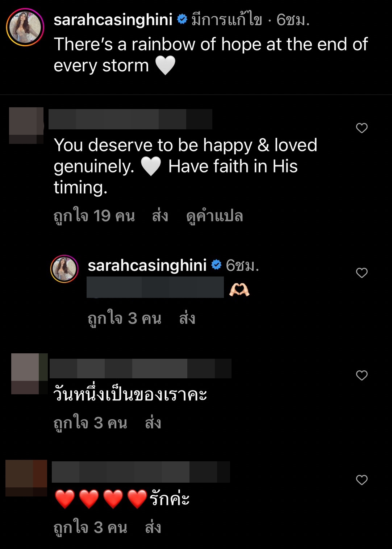View 'ถูกใจ 3 คน' likes on reply
Viewport: 392px width, 549px height.
pyautogui.click(x=125, y=319)
